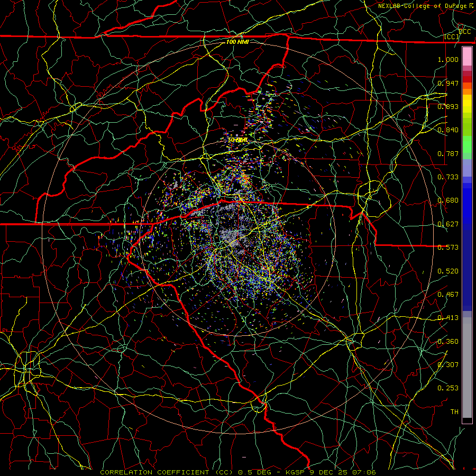The width and height of the screenshot is (476, 476).
Task: Click the [CC] legend unit label
Action: coord(452,36)
